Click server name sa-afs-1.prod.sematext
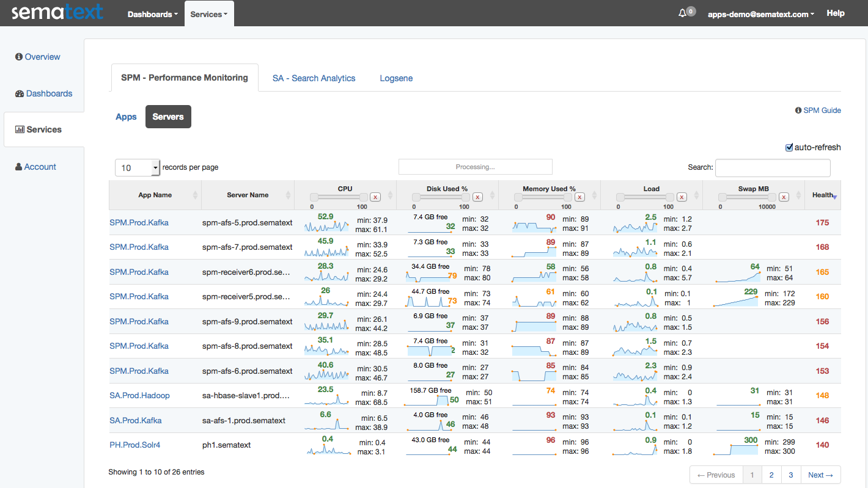Image resolution: width=868 pixels, height=488 pixels. point(244,420)
